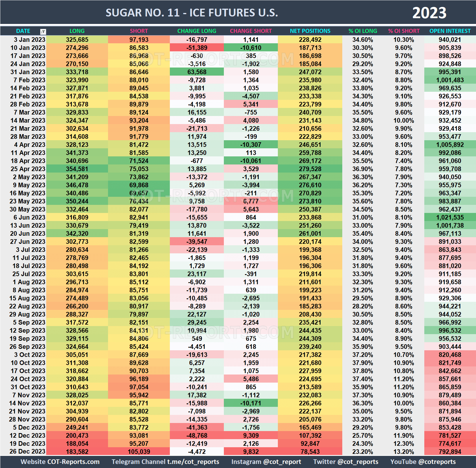This screenshot has width=476, height=468.
Task: Click the % OI SHORT header
Action: point(404,31)
